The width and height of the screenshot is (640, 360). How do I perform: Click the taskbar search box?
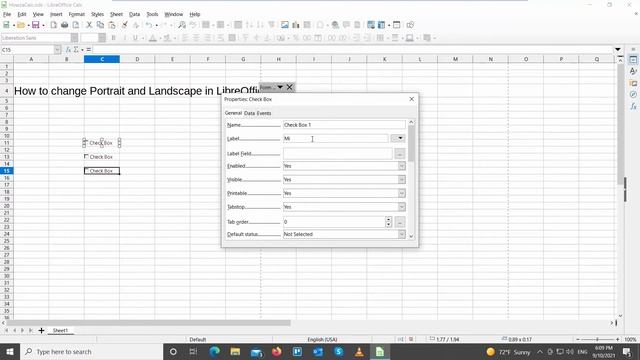[91, 351]
